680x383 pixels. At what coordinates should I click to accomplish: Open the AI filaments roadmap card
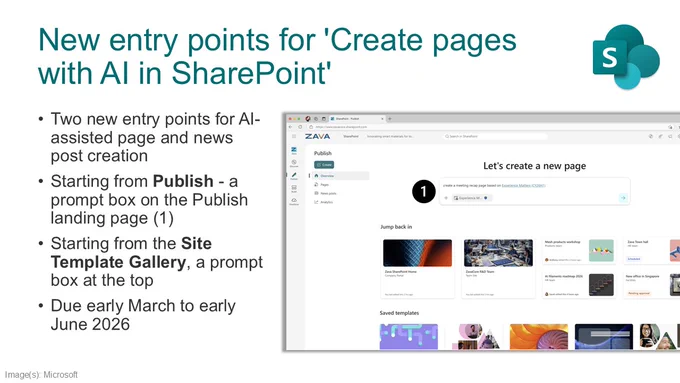pos(579,285)
